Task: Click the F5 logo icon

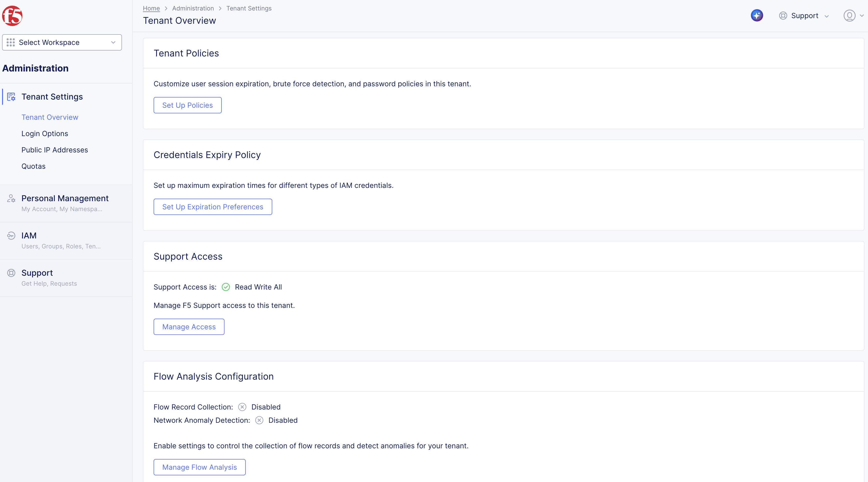Action: 12,16
